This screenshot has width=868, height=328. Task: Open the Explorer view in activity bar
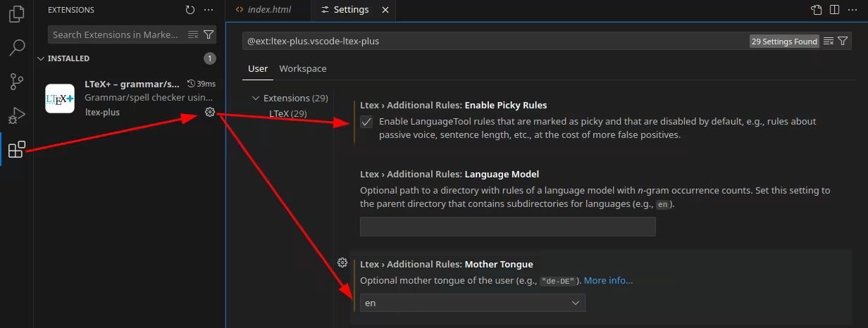(16, 13)
